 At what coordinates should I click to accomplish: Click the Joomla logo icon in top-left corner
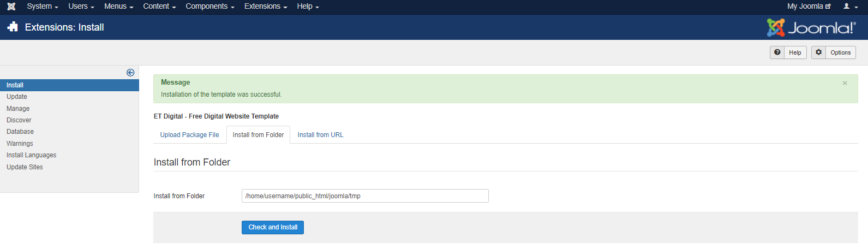11,7
